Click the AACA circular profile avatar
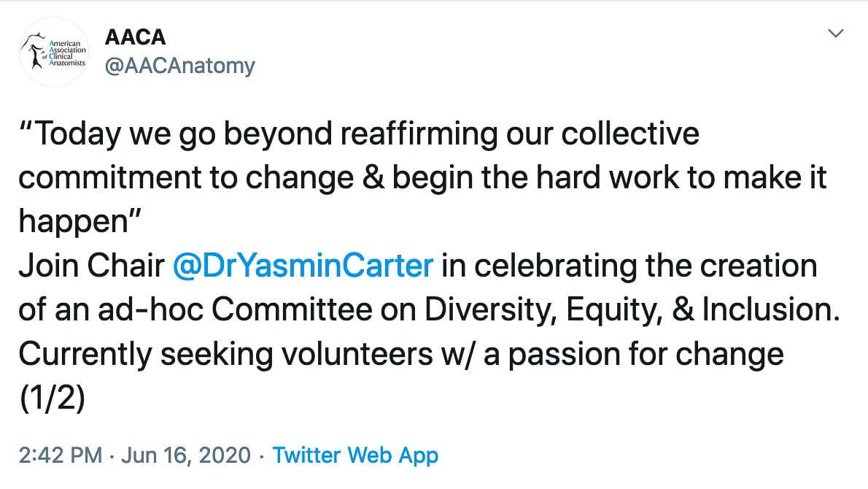Viewport: 868px width, 489px height. [x=53, y=52]
